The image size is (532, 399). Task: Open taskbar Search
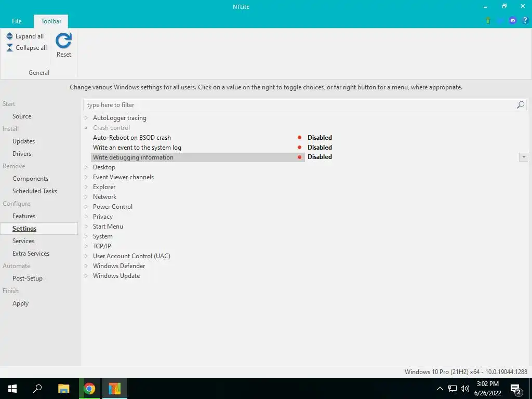coord(37,389)
